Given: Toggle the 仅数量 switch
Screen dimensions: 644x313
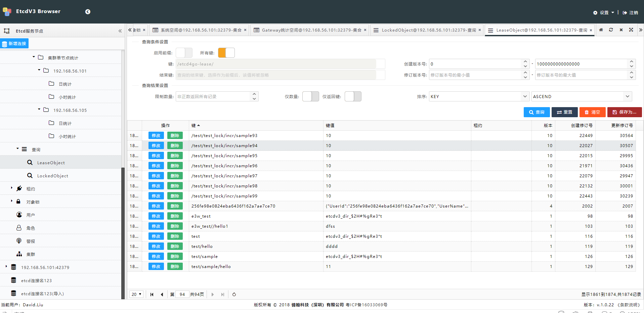Looking at the screenshot, I should point(311,96).
